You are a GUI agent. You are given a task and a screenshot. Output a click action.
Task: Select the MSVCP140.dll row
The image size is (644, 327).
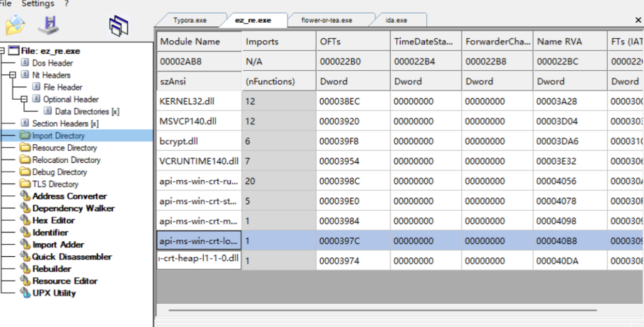400,121
